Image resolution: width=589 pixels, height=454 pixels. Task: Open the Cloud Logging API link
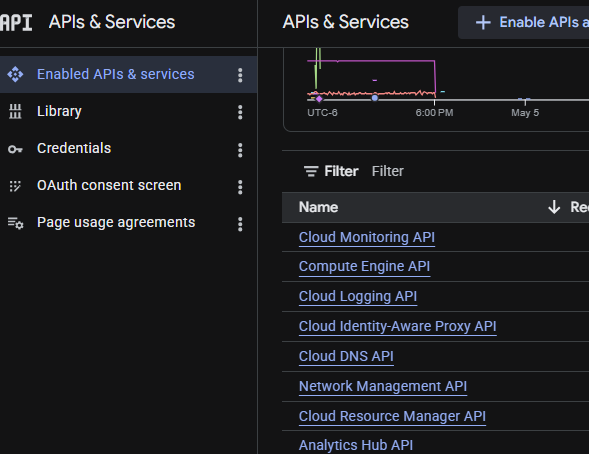click(358, 296)
